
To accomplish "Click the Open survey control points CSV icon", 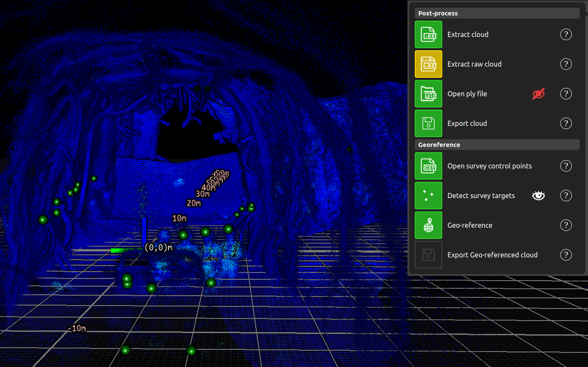I will click(x=428, y=166).
